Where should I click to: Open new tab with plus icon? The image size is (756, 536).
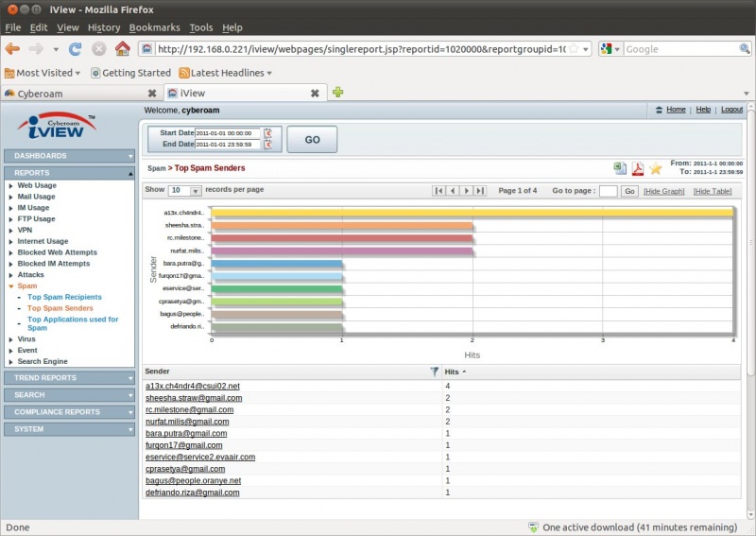[337, 93]
